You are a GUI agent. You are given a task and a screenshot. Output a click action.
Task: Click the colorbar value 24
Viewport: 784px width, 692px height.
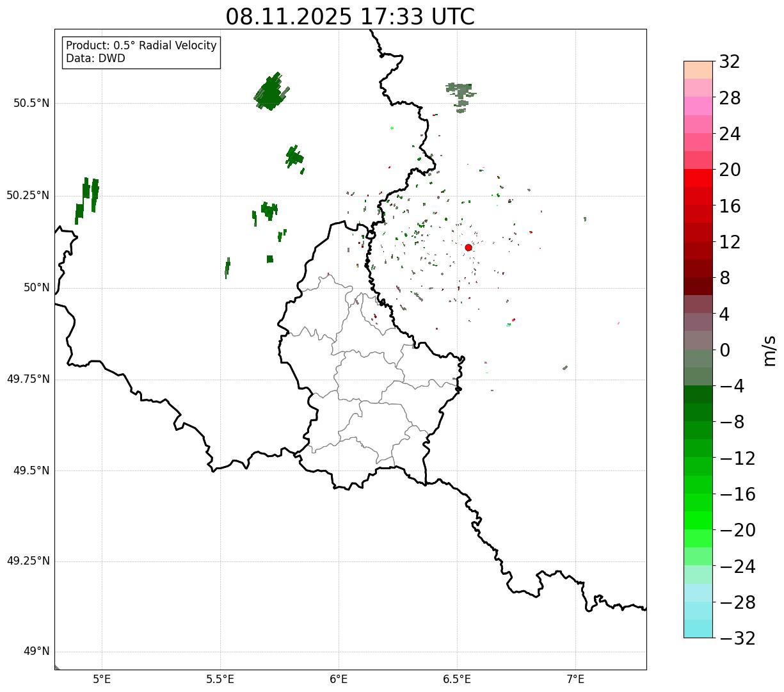coord(730,134)
